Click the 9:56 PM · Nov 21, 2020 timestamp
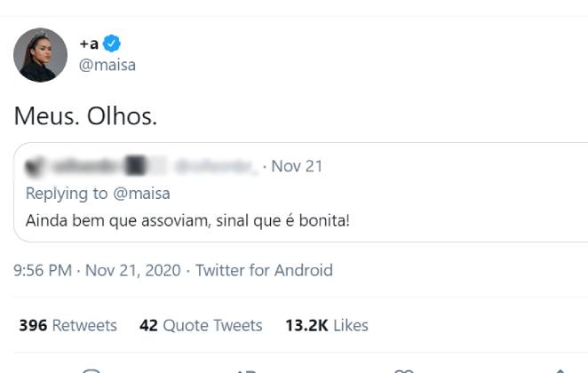This screenshot has width=588, height=373. pyautogui.click(x=97, y=270)
